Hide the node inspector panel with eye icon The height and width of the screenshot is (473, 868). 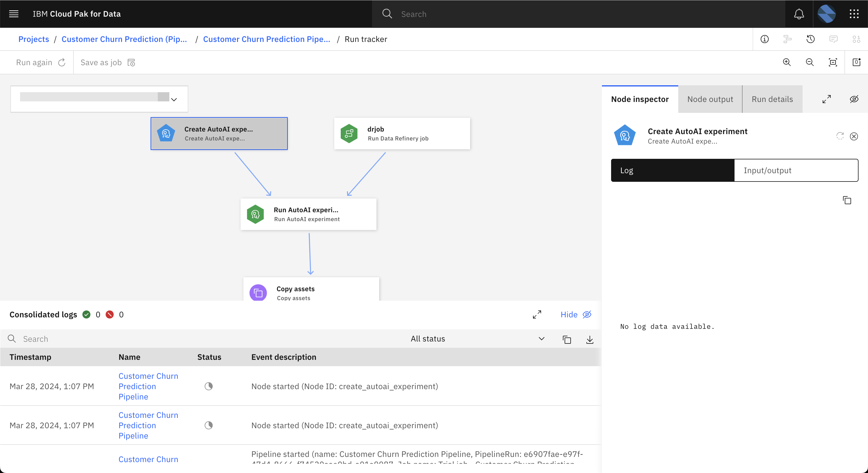(x=854, y=99)
